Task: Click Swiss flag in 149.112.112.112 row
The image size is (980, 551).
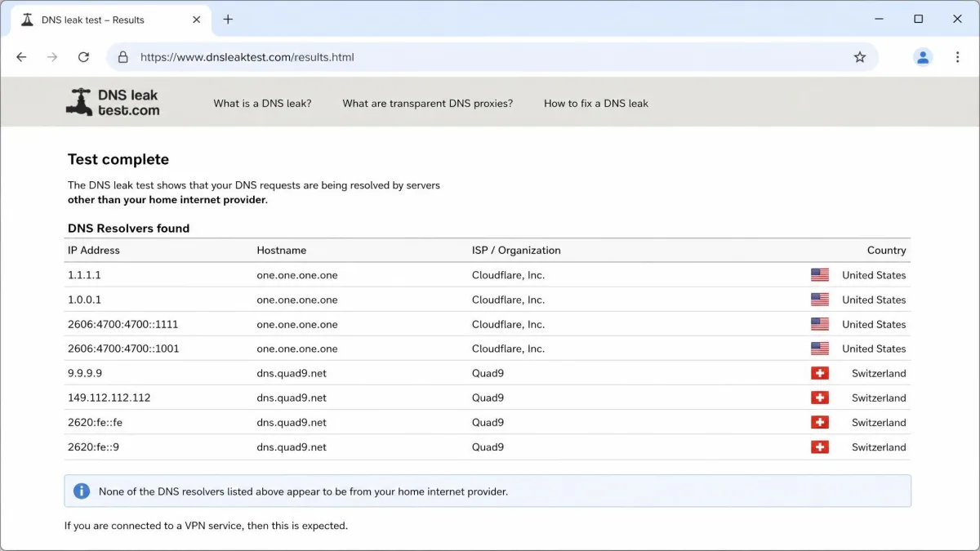Action: tap(820, 398)
